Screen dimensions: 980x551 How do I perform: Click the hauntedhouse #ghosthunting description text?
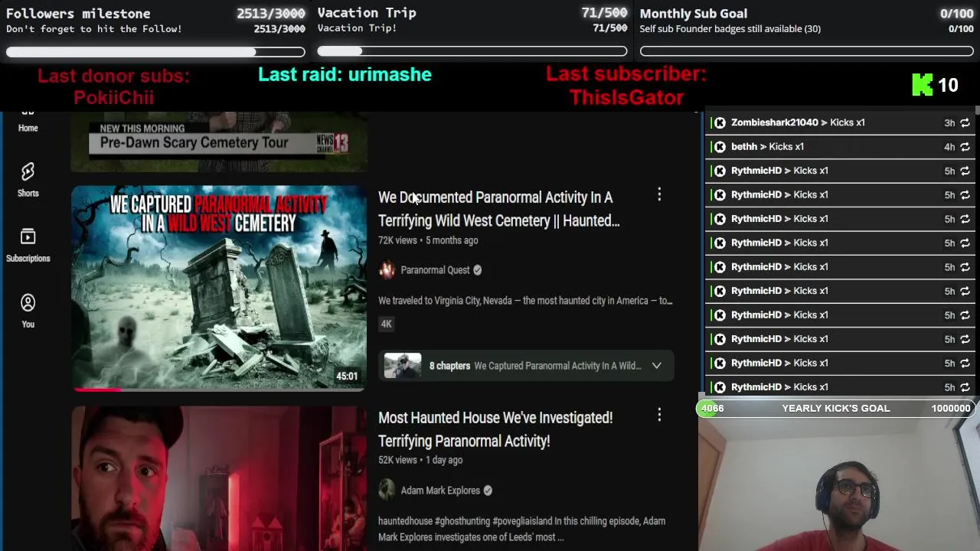(521, 529)
